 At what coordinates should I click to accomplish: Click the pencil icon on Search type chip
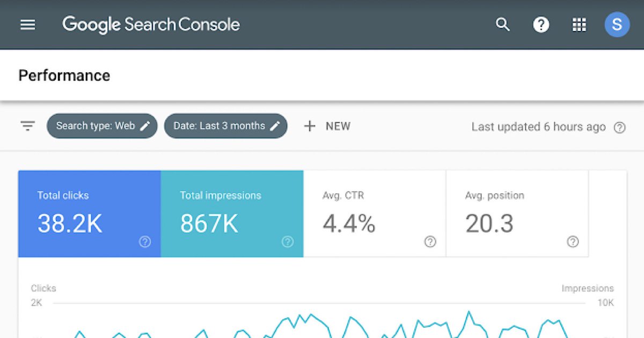(x=145, y=126)
